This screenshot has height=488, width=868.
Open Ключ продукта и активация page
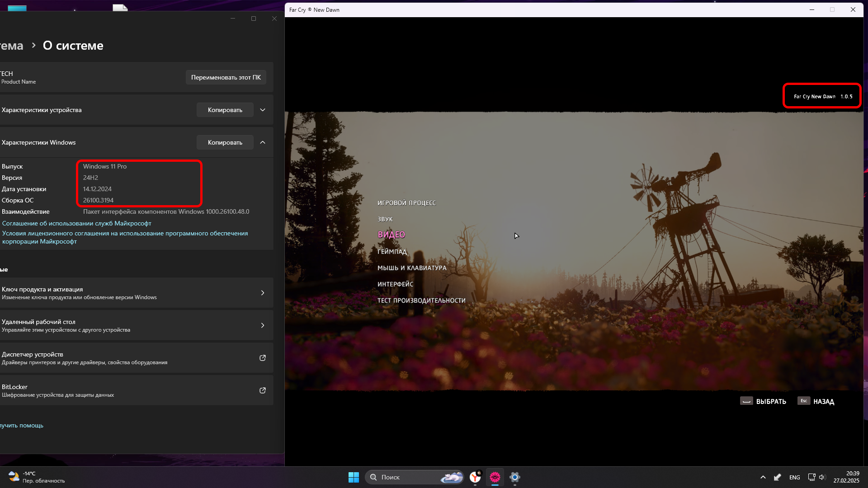136,293
